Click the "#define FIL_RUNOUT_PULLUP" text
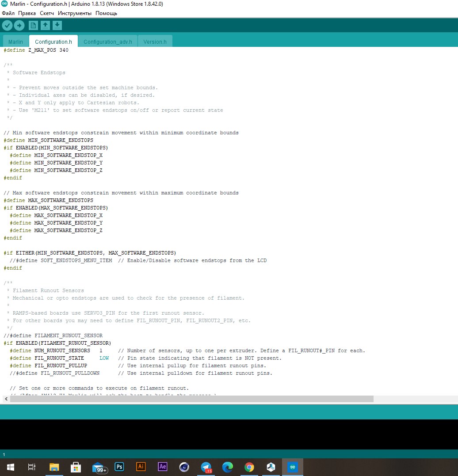Viewport: 458px width, 476px height. (48, 366)
